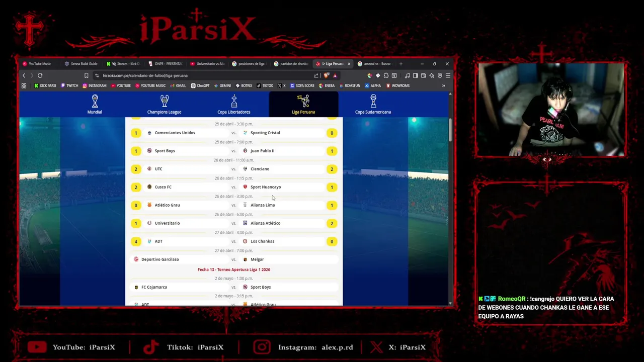The height and width of the screenshot is (362, 644).
Task: Open the YOUTUBE MUSIC bookmark
Action: pyautogui.click(x=150, y=85)
